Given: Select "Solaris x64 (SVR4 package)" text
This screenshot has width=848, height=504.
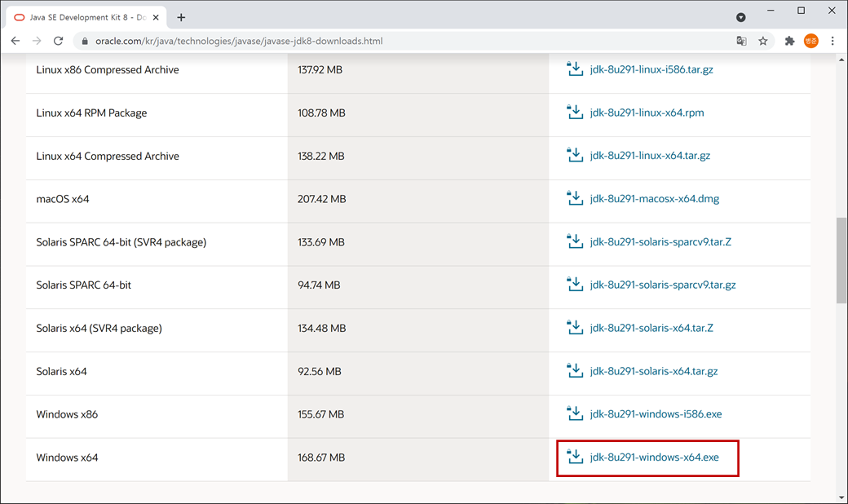Looking at the screenshot, I should [x=99, y=328].
